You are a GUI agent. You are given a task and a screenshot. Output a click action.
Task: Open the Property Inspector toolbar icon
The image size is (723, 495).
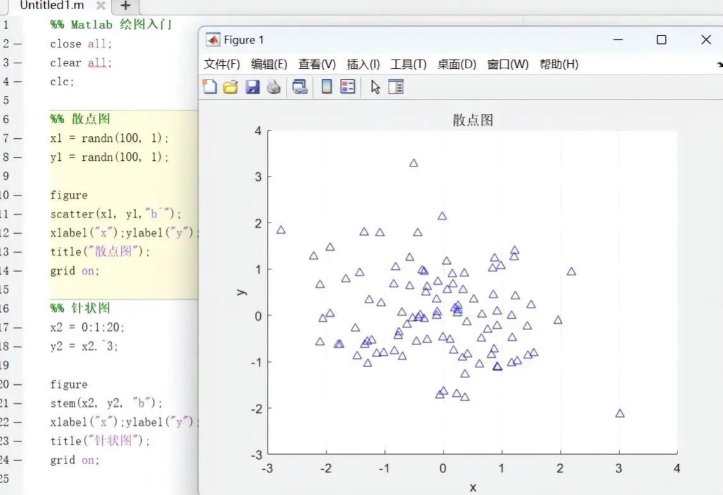tap(396, 87)
